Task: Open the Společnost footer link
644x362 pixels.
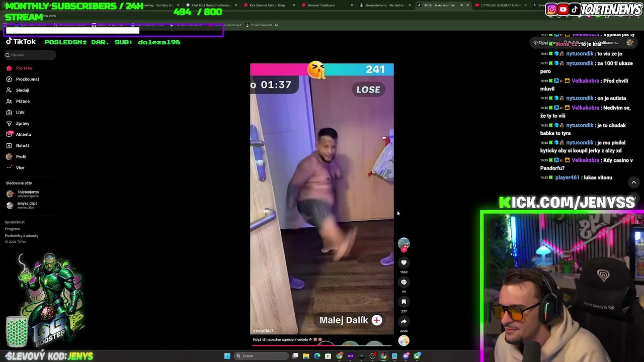Action: (15, 222)
